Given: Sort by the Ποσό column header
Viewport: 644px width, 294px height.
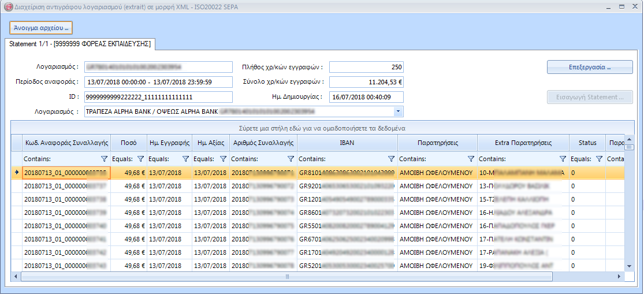Looking at the screenshot, I should click(x=129, y=143).
